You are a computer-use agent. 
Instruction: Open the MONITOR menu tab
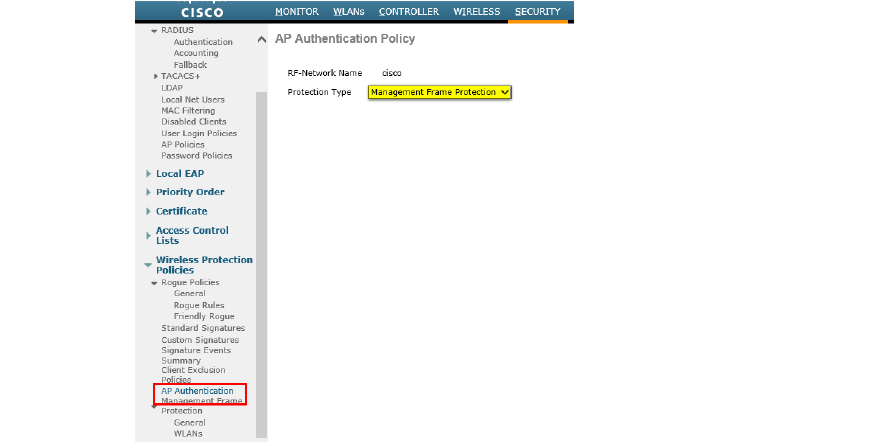[x=296, y=12]
